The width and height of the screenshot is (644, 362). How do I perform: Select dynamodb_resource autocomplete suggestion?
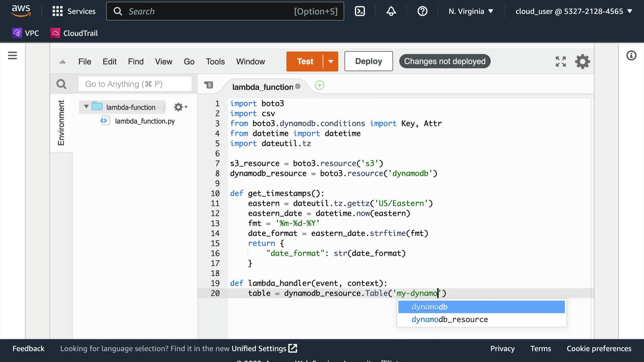click(449, 319)
